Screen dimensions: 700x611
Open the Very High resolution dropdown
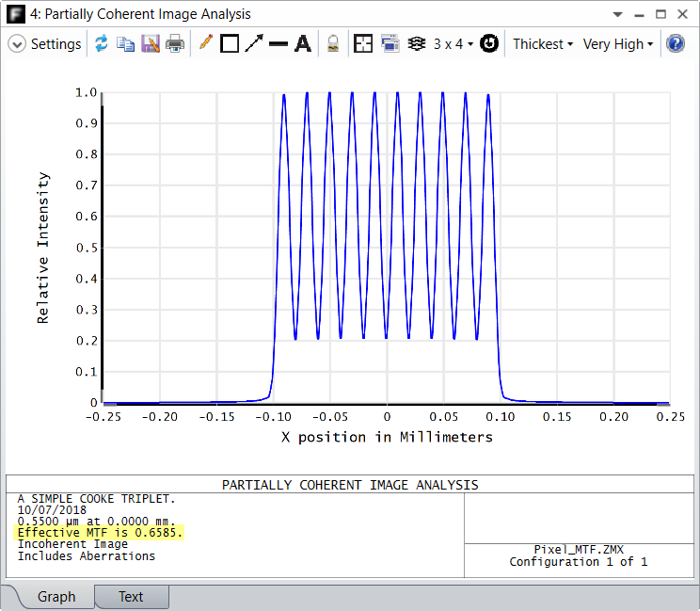click(618, 44)
